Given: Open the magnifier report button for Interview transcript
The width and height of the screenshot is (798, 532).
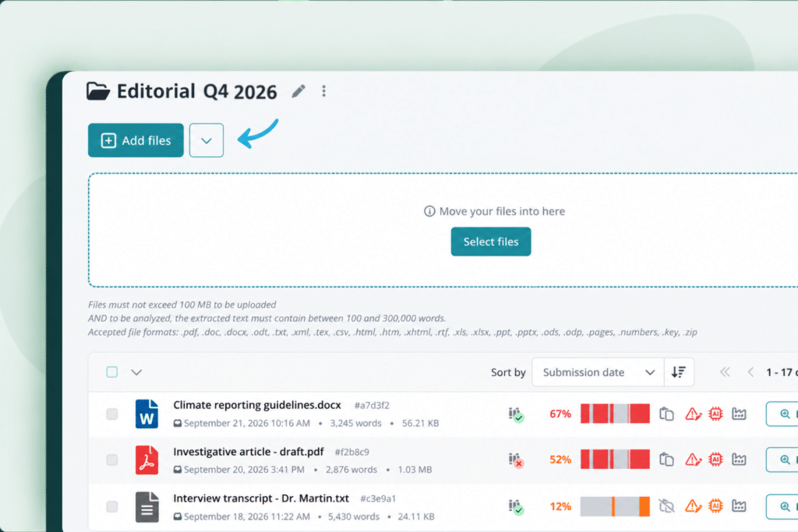Looking at the screenshot, I should pos(782,506).
